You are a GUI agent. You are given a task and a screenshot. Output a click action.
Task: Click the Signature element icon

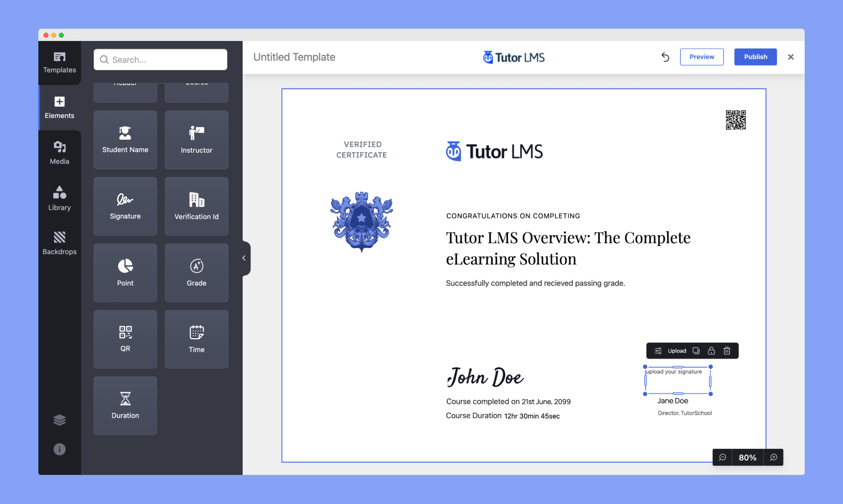pyautogui.click(x=124, y=200)
